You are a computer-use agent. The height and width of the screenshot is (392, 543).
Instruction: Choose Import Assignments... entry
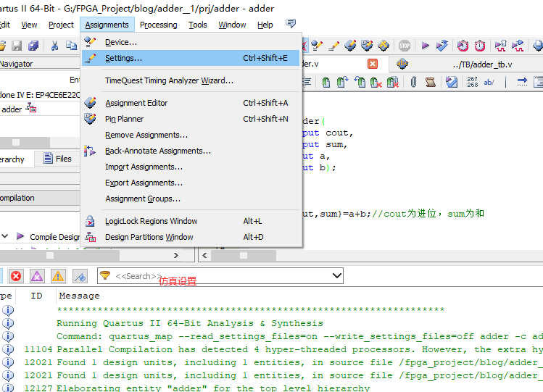pyautogui.click(x=191, y=167)
